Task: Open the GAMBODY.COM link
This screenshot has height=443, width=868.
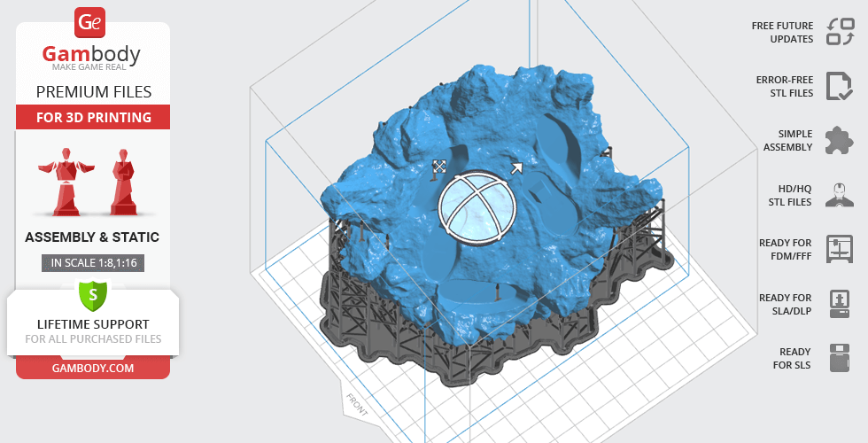Action: 93,367
